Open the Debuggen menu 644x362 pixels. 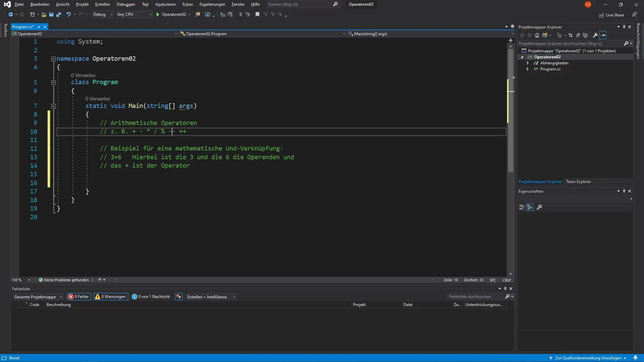126,4
